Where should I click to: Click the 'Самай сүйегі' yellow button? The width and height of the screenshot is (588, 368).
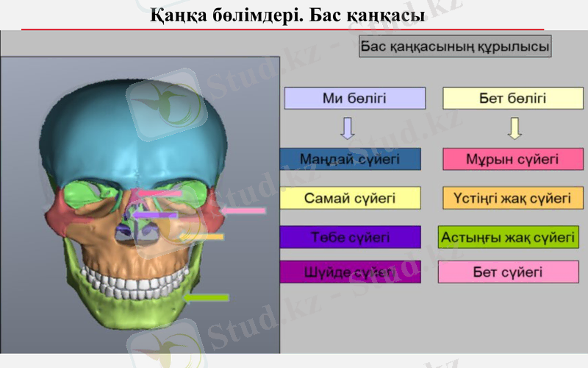pos(351,198)
